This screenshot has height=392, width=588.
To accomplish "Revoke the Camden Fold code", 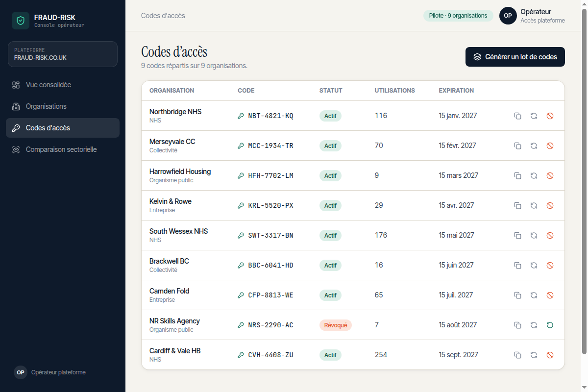I will (550, 295).
